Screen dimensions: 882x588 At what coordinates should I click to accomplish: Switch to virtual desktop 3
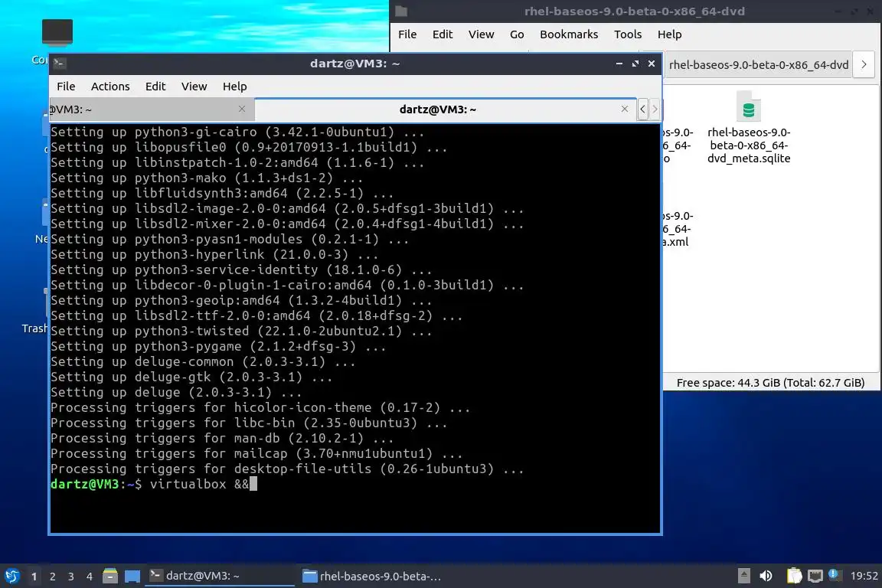tap(71, 577)
